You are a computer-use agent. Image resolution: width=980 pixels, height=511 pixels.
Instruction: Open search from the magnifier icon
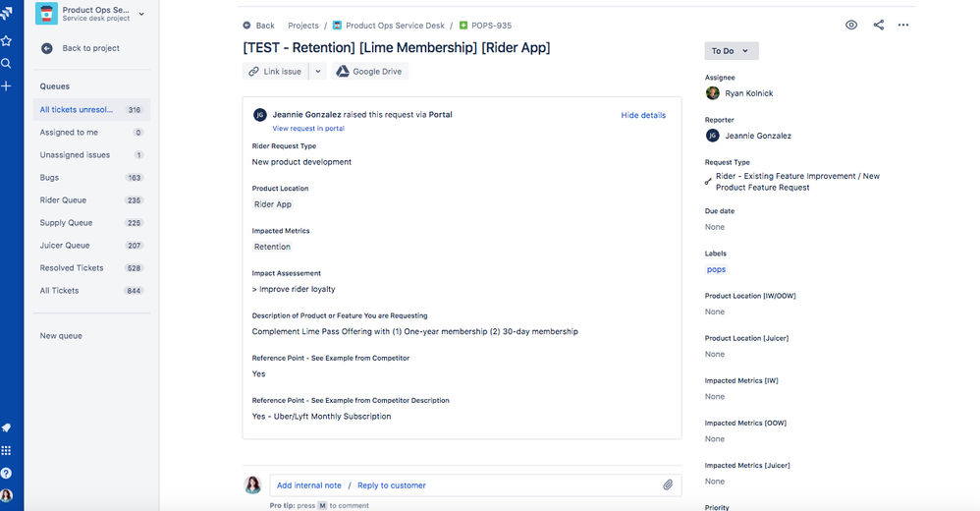pos(6,63)
